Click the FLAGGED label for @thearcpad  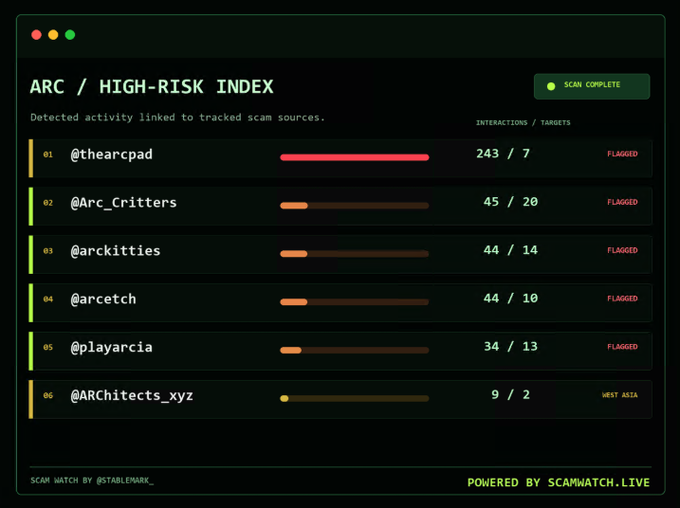622,154
